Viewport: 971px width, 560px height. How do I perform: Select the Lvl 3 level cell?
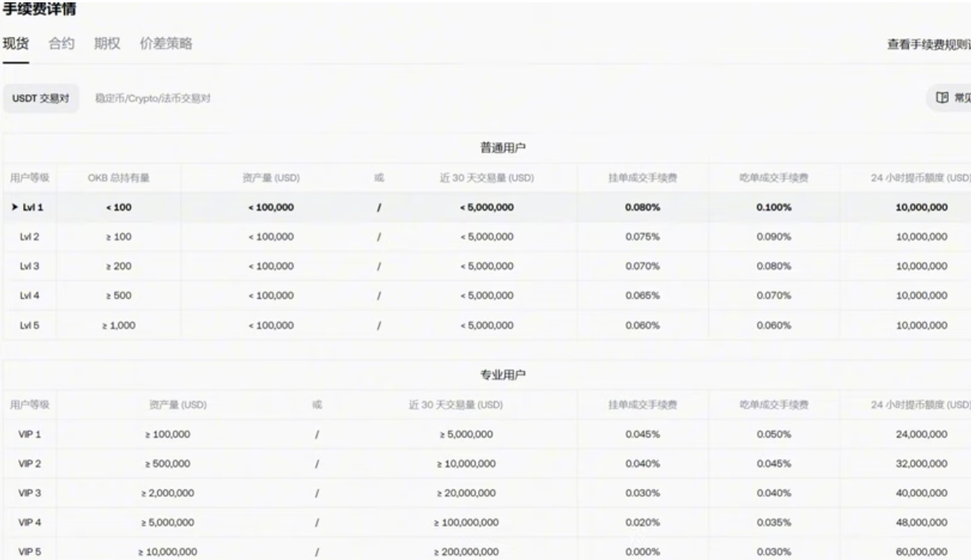[x=28, y=267]
